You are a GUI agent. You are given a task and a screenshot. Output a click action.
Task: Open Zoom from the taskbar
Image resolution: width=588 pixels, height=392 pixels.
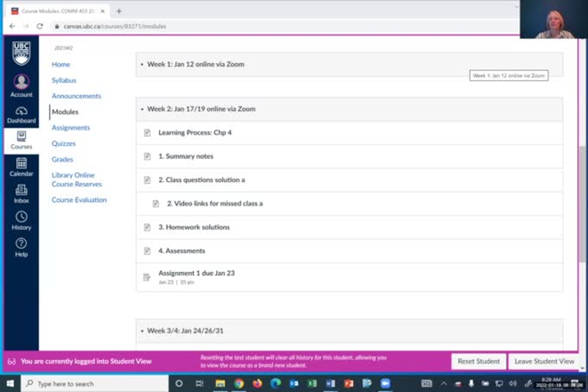coord(385,383)
